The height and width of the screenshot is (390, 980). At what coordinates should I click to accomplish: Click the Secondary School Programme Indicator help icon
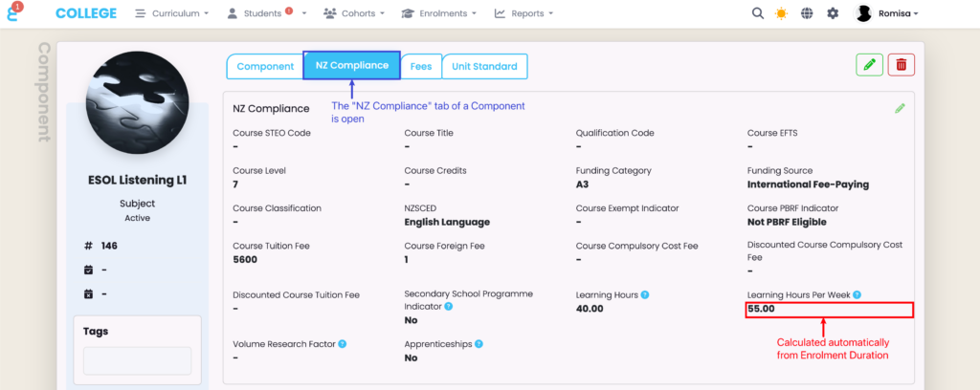click(448, 306)
